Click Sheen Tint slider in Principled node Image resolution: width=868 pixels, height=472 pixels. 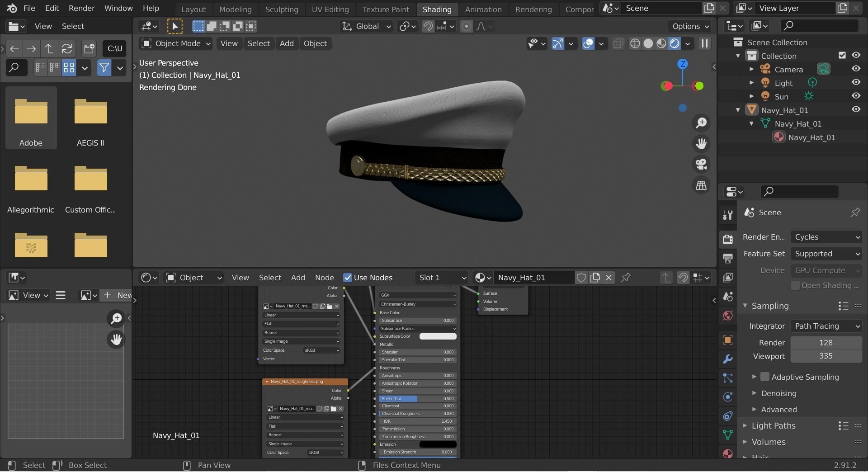(418, 398)
